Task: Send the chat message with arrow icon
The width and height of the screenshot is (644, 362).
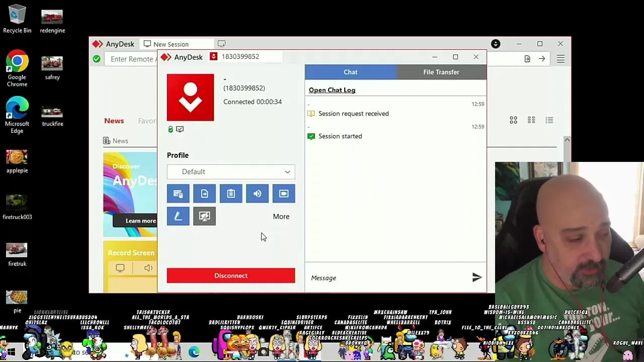Action: (477, 278)
